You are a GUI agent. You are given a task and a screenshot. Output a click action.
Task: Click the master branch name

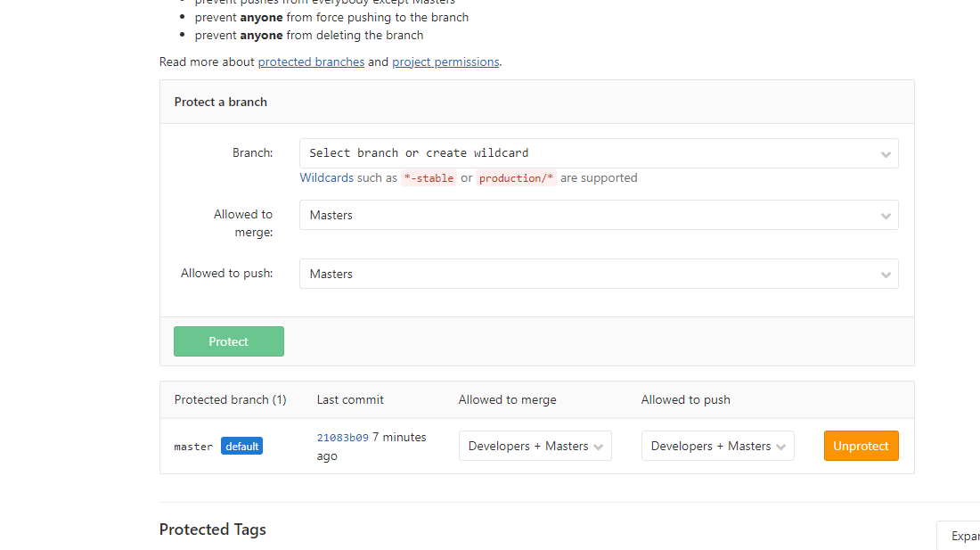click(193, 447)
